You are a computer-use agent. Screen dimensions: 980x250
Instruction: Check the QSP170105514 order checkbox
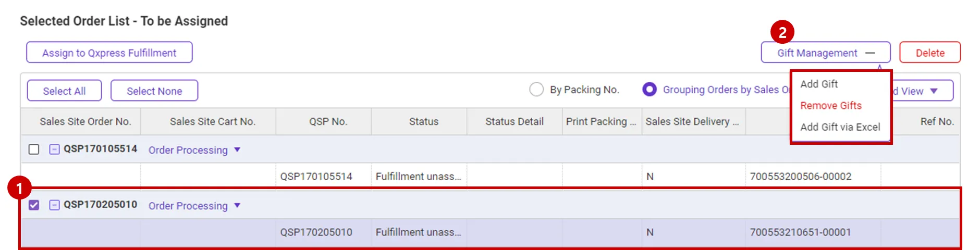pyautogui.click(x=34, y=149)
